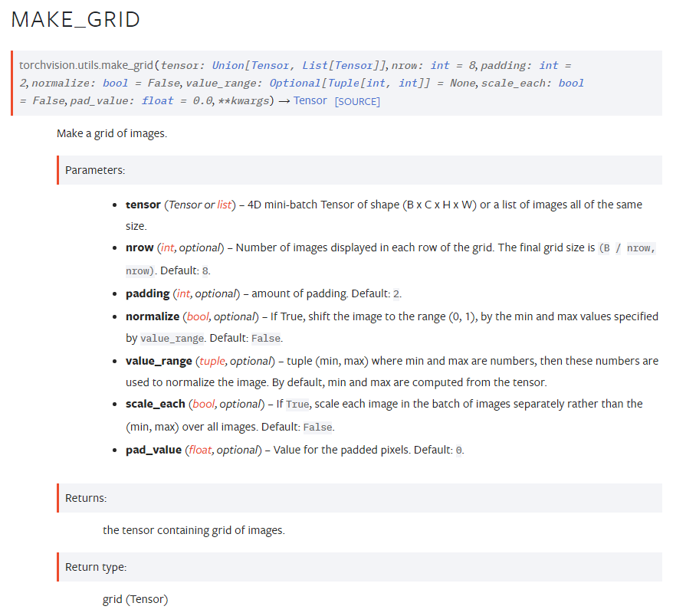Click the MAKE_GRID page heading
The image size is (686, 616).
75,20
